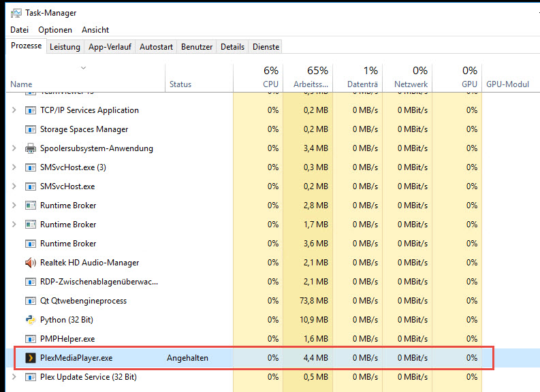Click the sort direction arrow above Name
Image resolution: width=540 pixels, height=392 pixels.
point(83,68)
